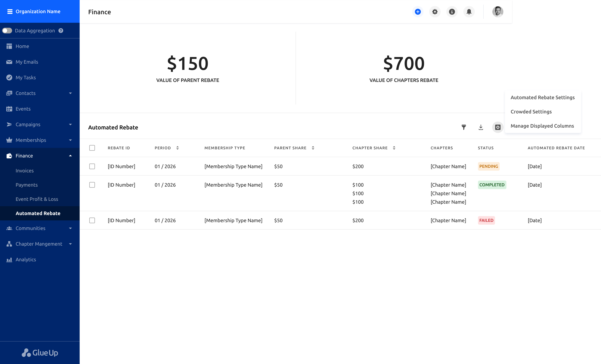The width and height of the screenshot is (601, 364).
Task: Click the My Tasks checkmark icon
Action: click(9, 77)
